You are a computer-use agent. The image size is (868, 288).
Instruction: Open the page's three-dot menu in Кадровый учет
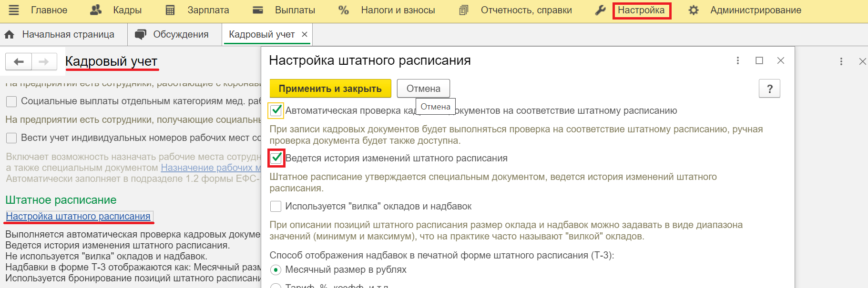[x=841, y=61]
